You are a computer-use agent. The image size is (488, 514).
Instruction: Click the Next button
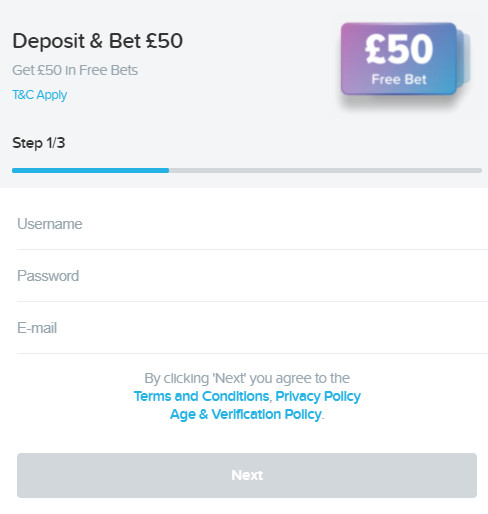click(x=247, y=475)
